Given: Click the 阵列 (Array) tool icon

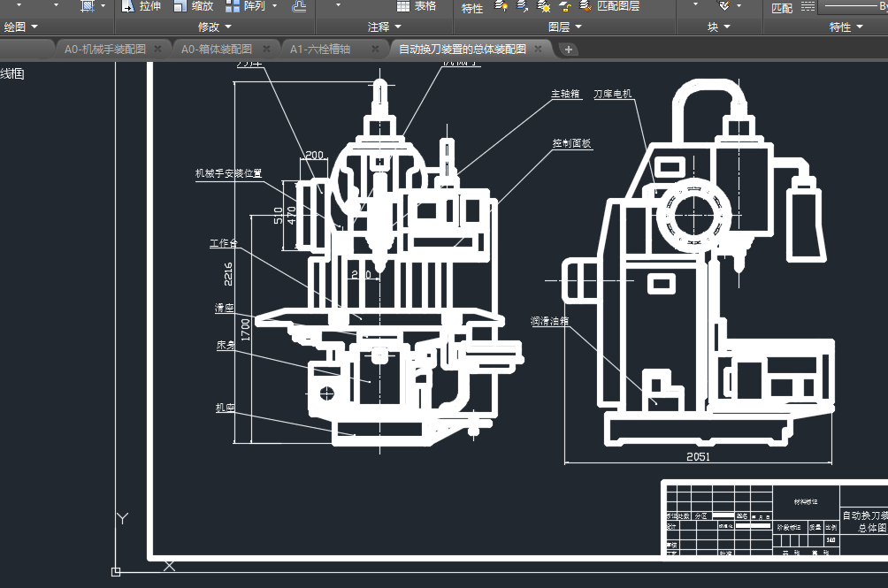Looking at the screenshot, I should [x=233, y=6].
